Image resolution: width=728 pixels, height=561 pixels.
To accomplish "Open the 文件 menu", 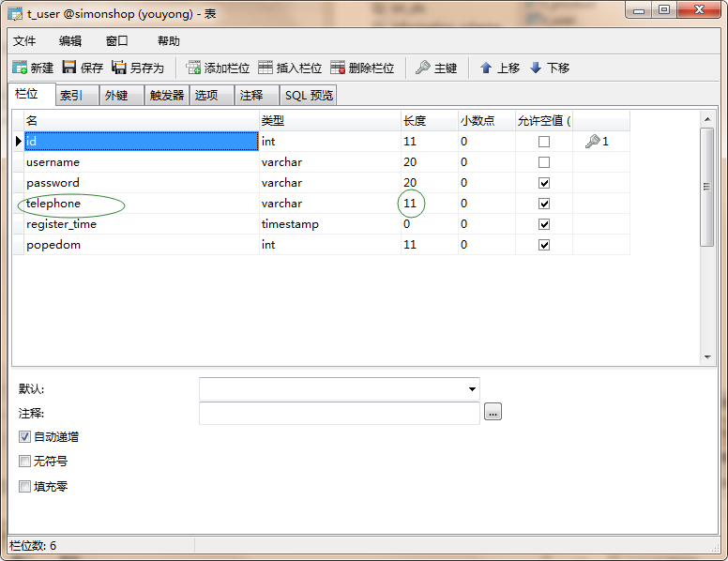I will 24,41.
